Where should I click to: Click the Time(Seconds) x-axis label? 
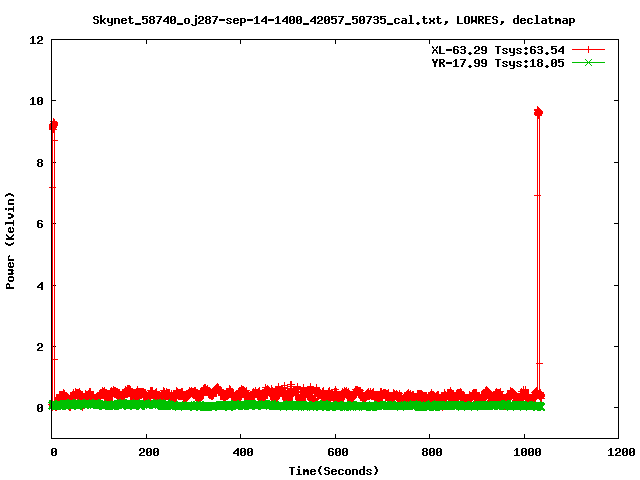[333, 471]
